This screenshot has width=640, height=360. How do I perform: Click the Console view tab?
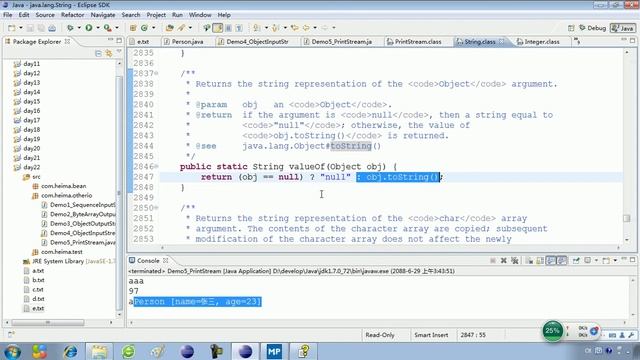(149, 260)
